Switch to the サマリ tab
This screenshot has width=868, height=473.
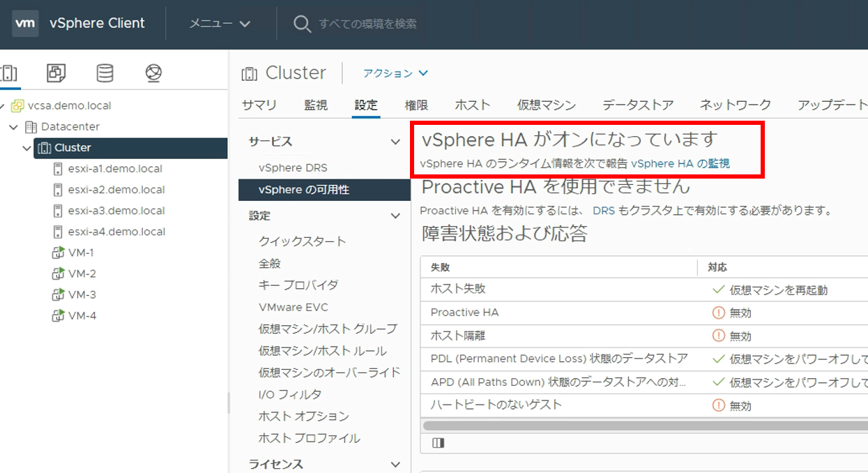(259, 105)
